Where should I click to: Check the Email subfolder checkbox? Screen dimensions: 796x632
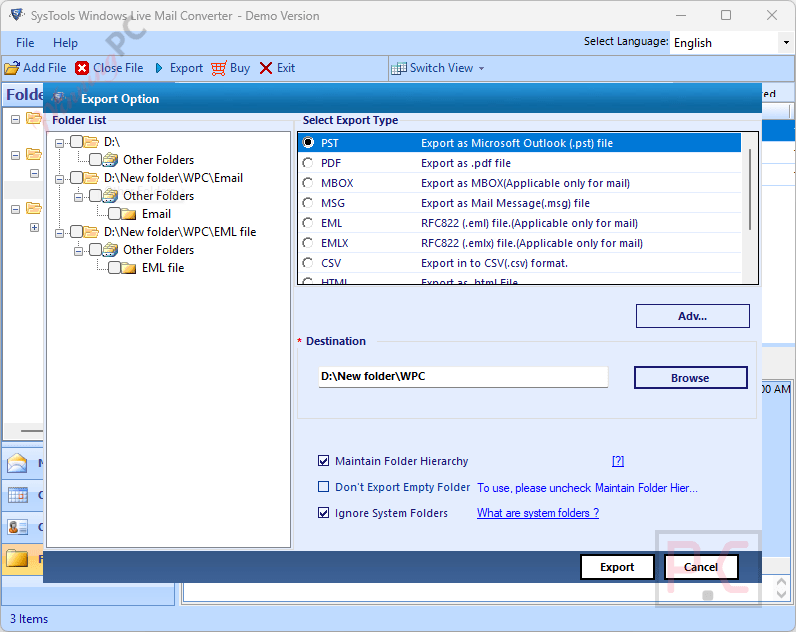pyautogui.click(x=114, y=214)
